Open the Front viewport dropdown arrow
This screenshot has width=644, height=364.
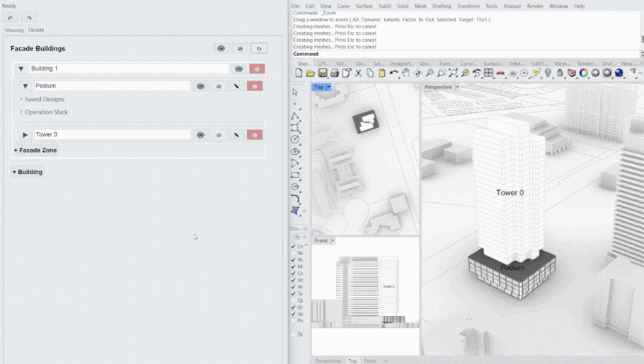tap(333, 240)
